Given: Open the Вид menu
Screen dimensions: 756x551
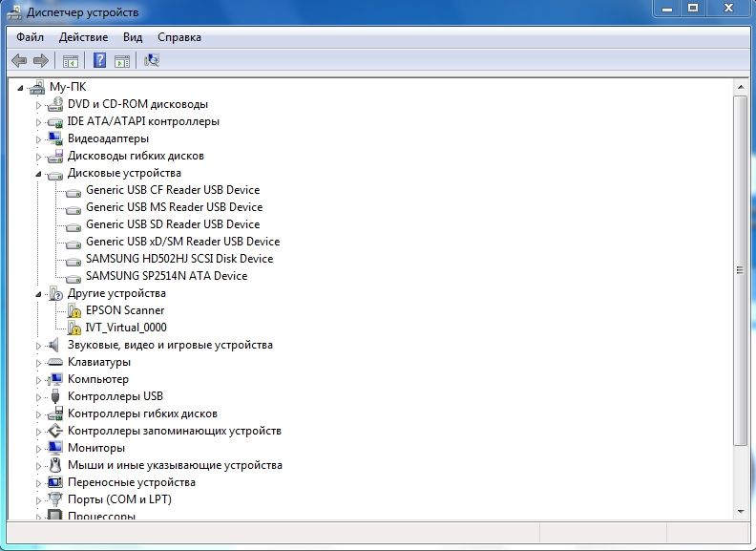Looking at the screenshot, I should point(133,37).
